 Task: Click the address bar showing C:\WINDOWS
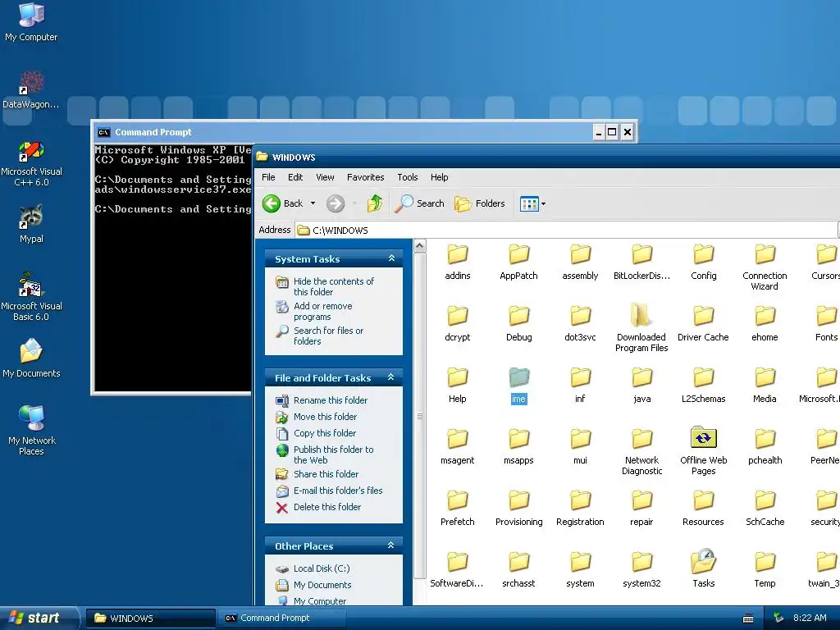click(x=567, y=231)
